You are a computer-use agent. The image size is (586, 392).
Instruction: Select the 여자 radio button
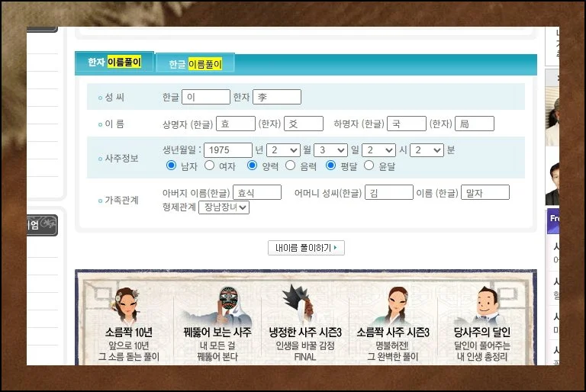click(209, 165)
